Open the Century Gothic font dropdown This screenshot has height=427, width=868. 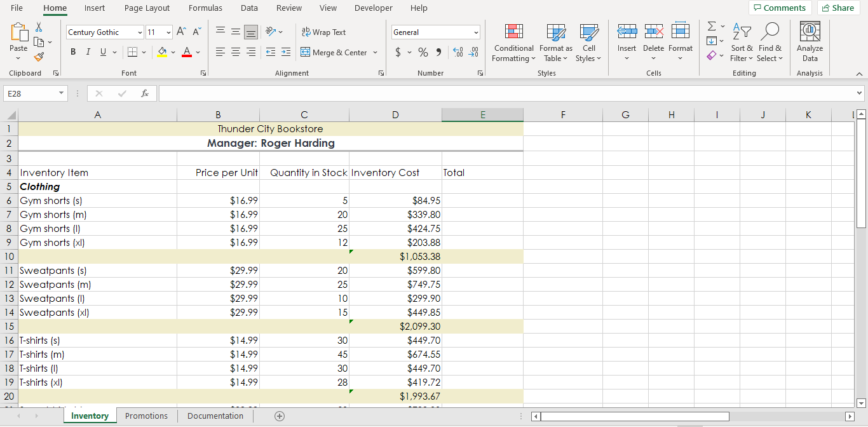point(140,32)
